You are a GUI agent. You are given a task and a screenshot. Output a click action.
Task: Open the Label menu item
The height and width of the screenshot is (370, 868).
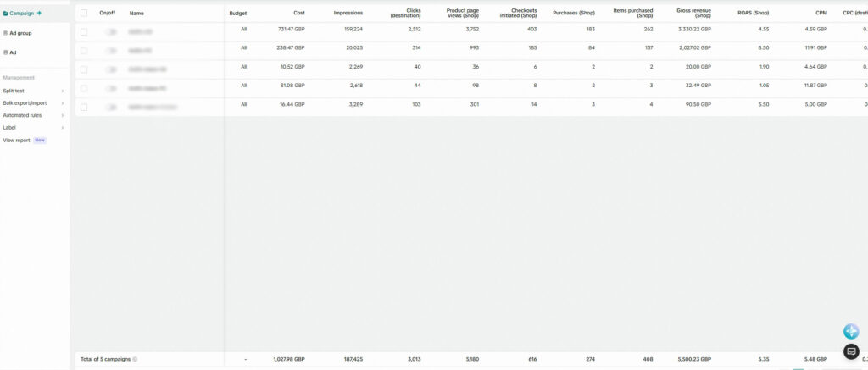tap(9, 128)
